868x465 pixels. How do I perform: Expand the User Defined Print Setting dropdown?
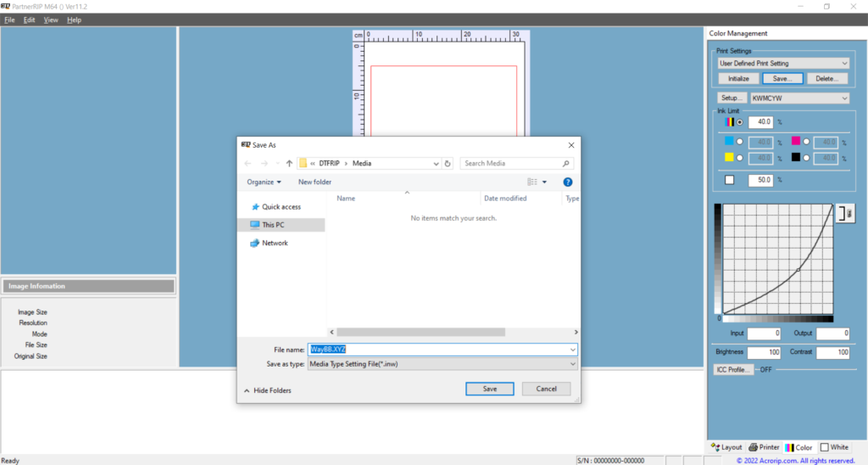(844, 64)
